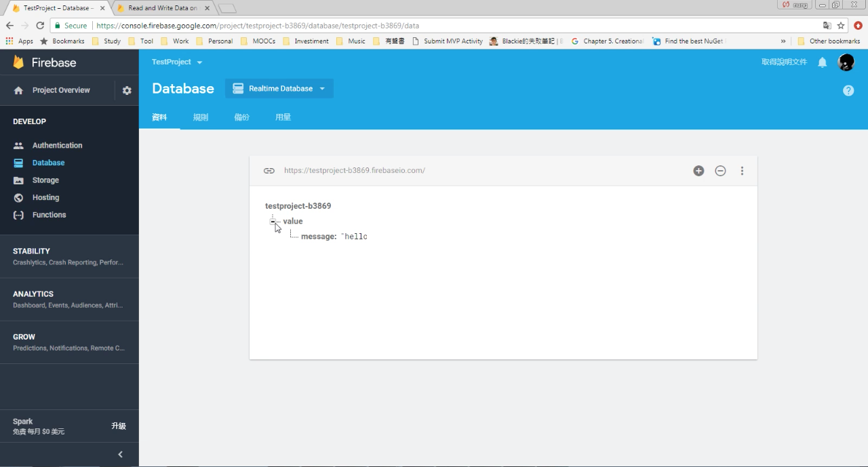Switch to 規則 tab
This screenshot has height=467, width=868.
(x=201, y=117)
